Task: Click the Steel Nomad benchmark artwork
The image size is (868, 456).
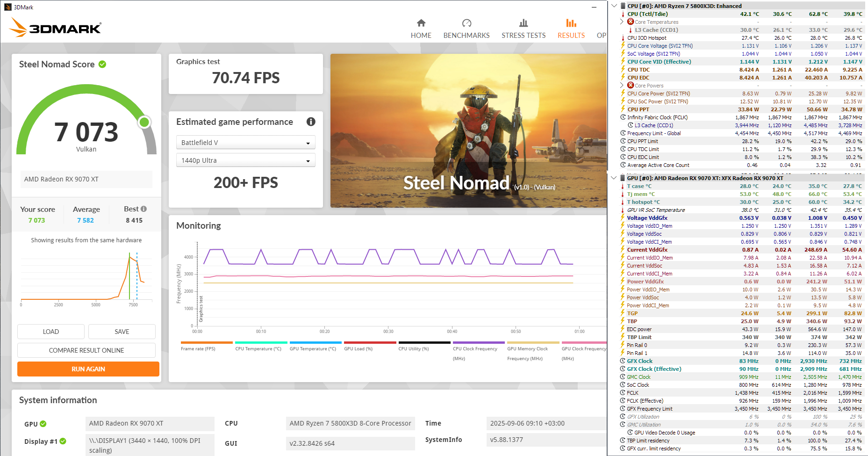Action: (x=468, y=130)
